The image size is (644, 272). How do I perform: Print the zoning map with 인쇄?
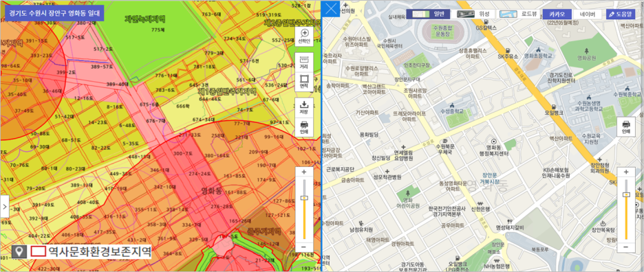[x=304, y=127]
